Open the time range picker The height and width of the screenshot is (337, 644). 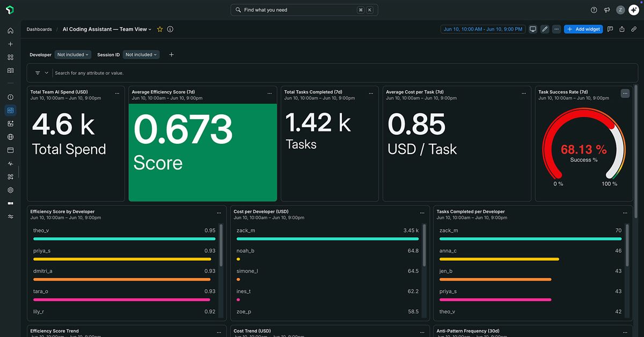click(x=482, y=30)
